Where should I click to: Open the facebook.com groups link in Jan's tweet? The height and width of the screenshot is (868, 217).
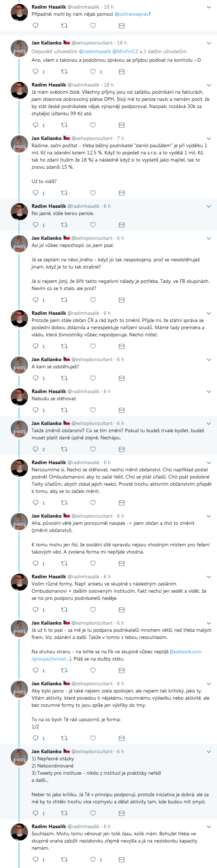click(186, 652)
